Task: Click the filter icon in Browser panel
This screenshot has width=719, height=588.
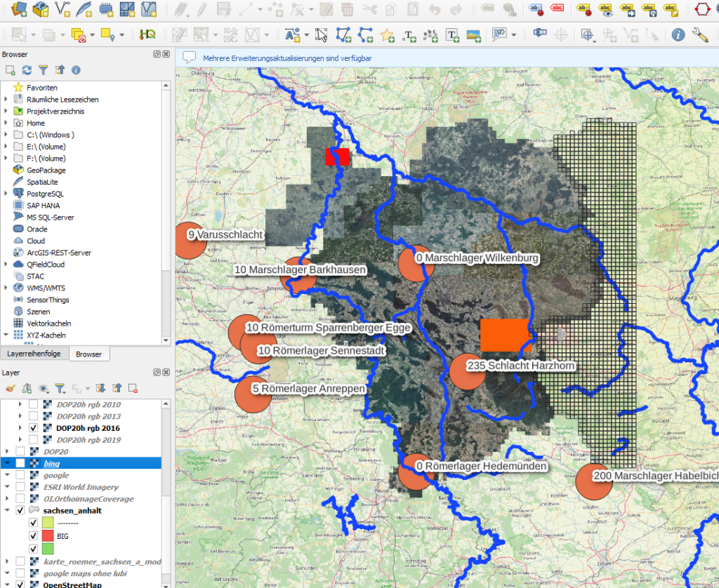Action: click(x=44, y=70)
